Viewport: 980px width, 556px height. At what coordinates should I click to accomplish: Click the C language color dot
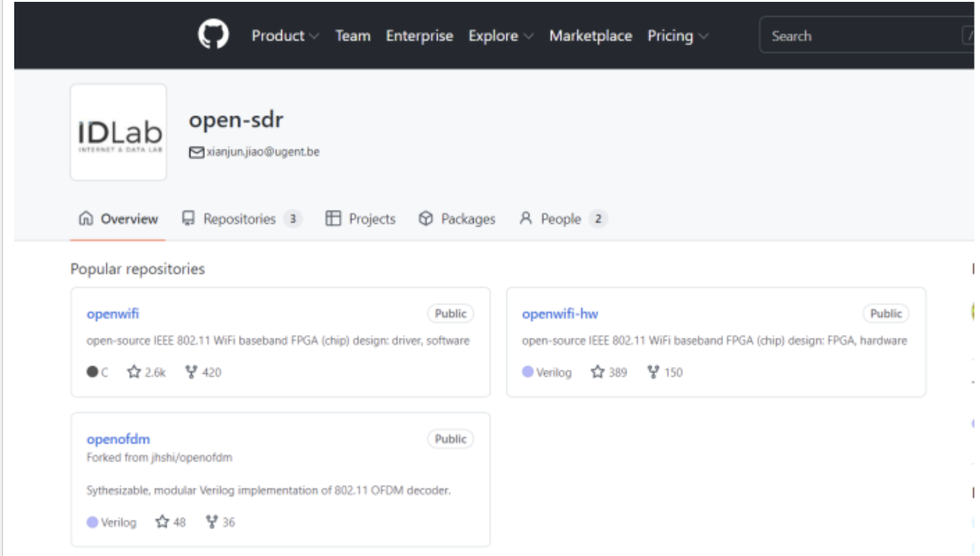92,372
